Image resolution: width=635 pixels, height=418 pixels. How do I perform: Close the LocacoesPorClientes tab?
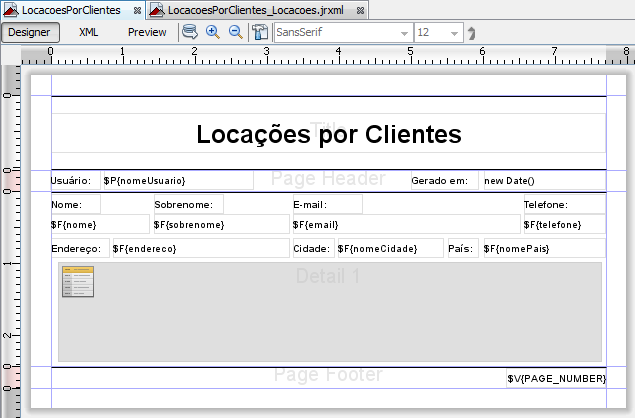tap(137, 9)
